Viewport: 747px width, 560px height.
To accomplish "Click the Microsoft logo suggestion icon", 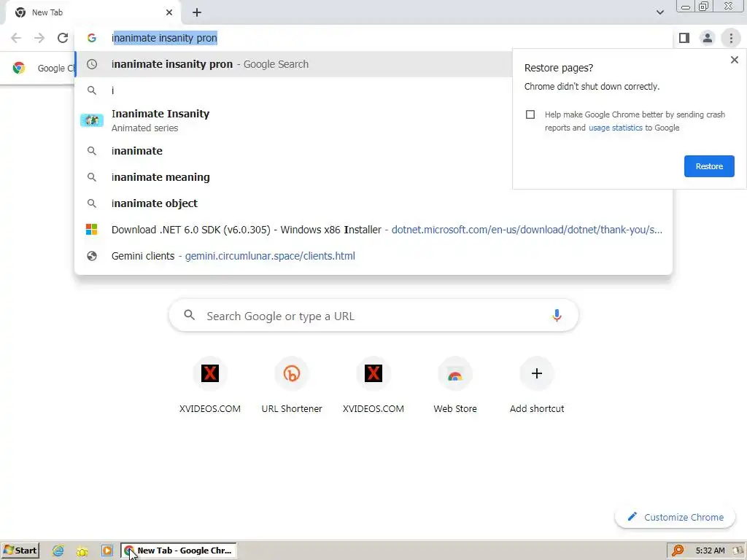I will click(x=92, y=230).
